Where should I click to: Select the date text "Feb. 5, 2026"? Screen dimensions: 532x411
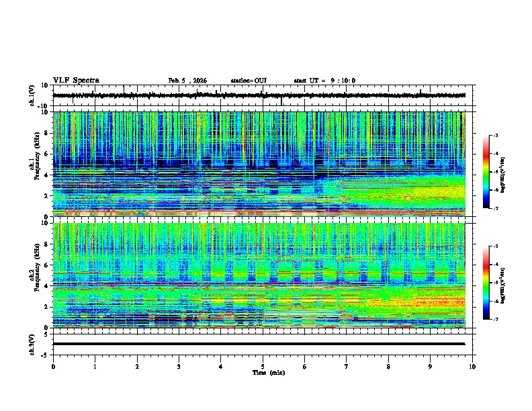[187, 81]
